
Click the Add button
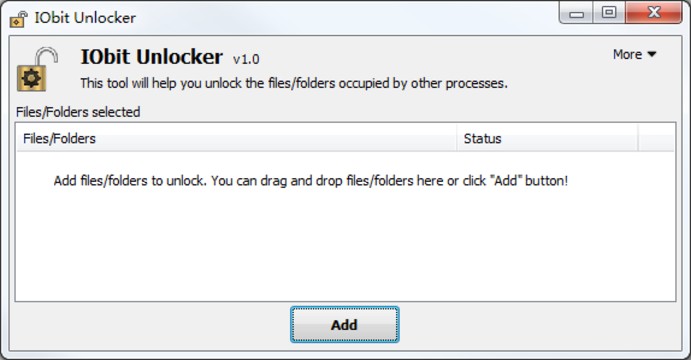click(x=345, y=325)
